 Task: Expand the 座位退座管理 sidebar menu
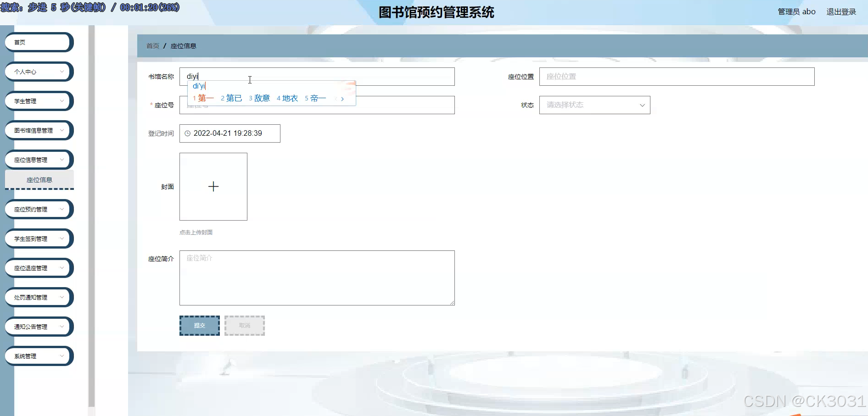(x=39, y=268)
